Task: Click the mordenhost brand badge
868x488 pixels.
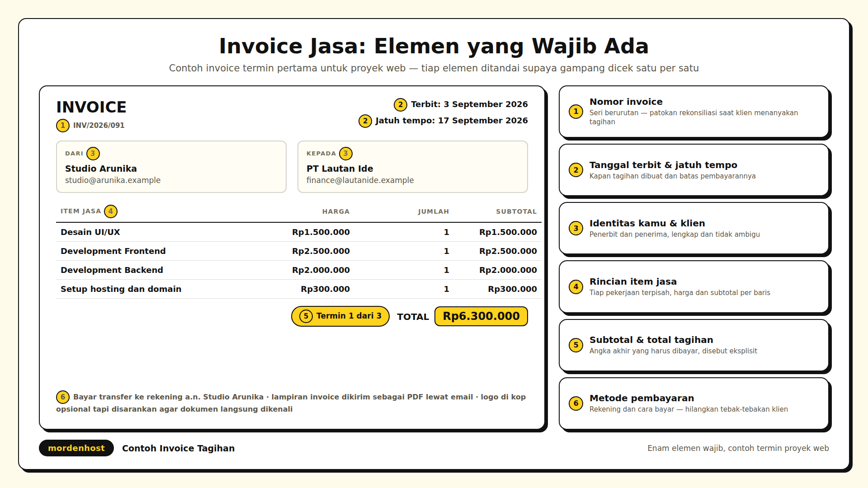Action: pyautogui.click(x=76, y=448)
